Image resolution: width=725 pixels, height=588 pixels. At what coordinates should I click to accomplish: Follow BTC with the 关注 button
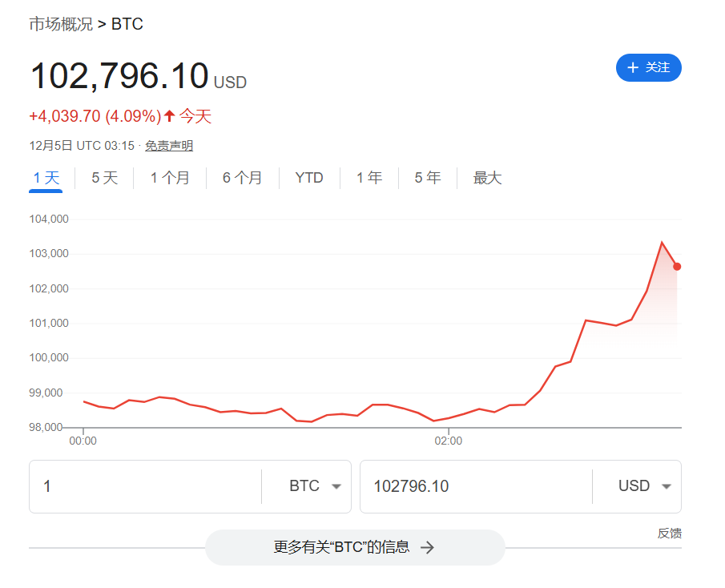pos(649,68)
